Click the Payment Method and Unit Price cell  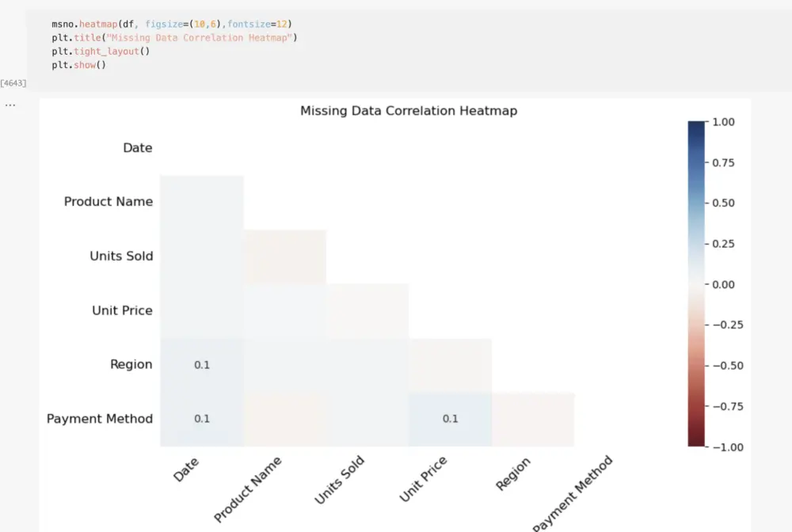pyautogui.click(x=451, y=419)
